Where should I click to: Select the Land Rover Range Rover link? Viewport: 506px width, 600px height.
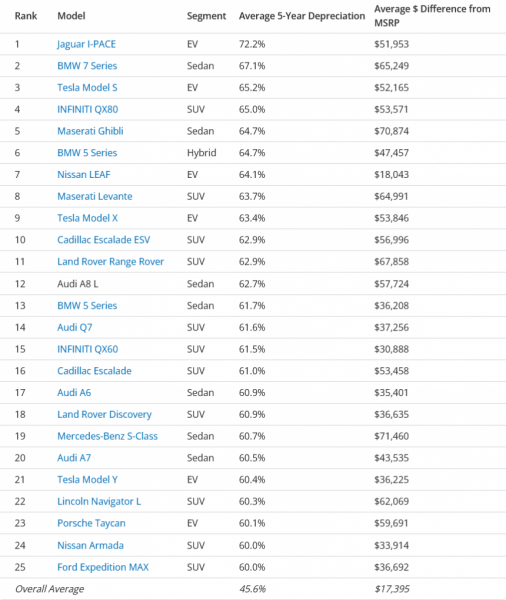[111, 262]
